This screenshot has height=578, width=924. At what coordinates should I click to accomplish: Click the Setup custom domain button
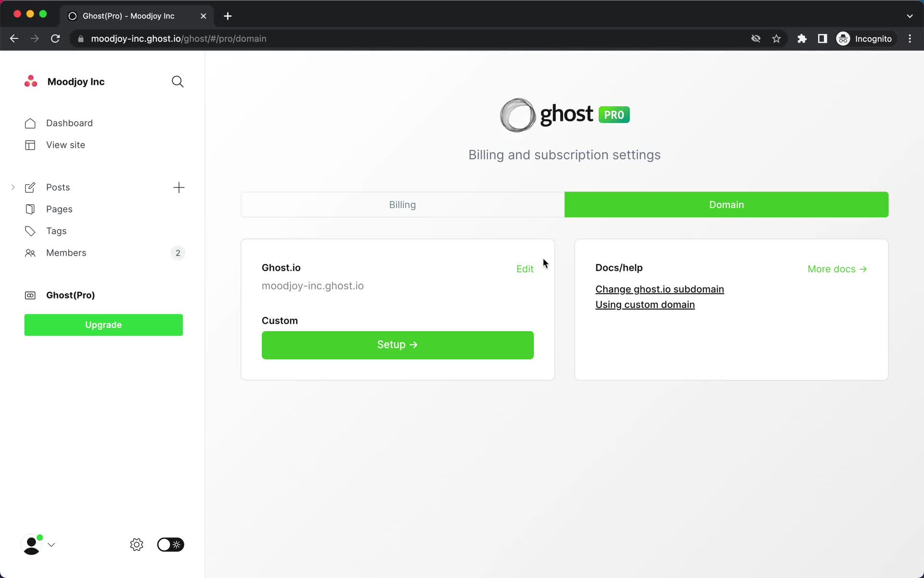[x=397, y=344]
